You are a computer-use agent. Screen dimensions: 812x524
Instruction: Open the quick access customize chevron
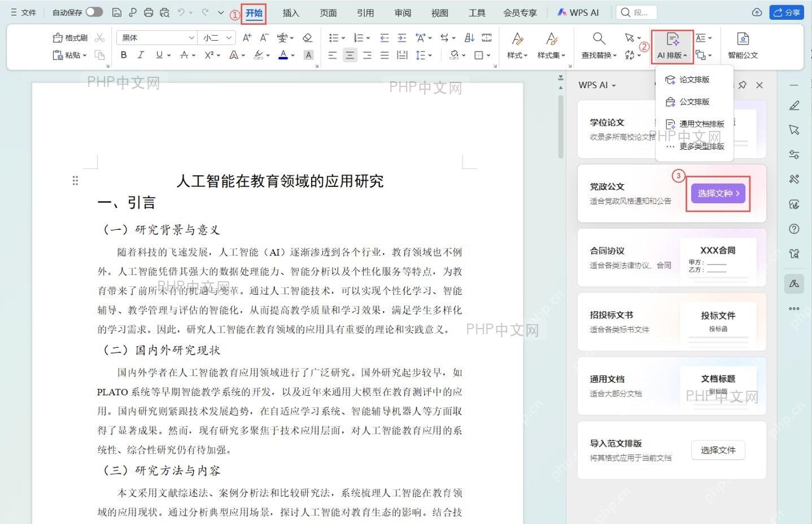click(x=221, y=12)
